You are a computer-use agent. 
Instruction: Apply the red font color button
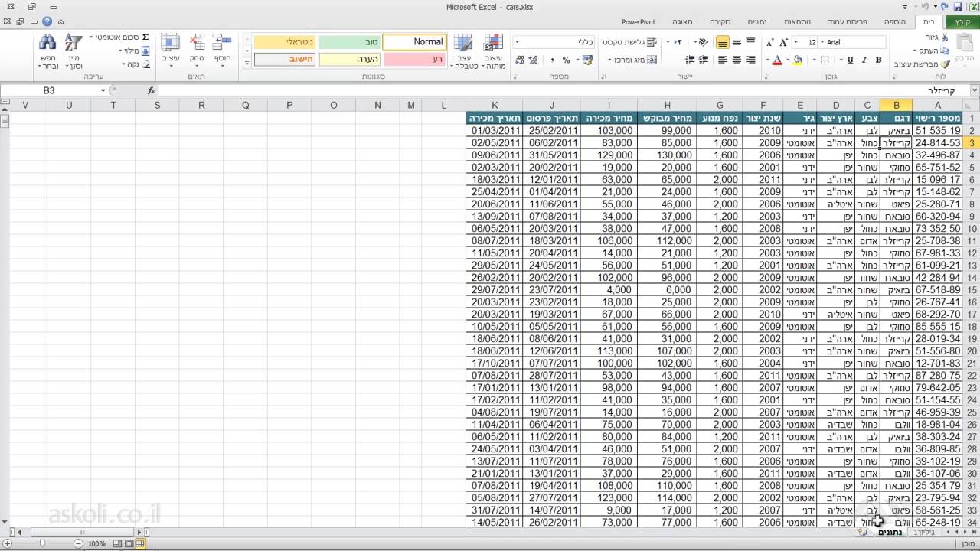(778, 60)
